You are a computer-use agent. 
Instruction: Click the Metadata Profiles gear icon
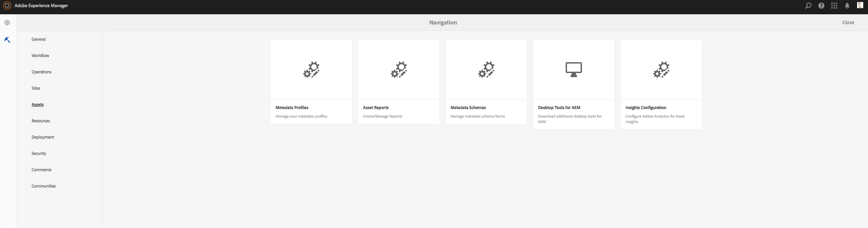pos(311,70)
